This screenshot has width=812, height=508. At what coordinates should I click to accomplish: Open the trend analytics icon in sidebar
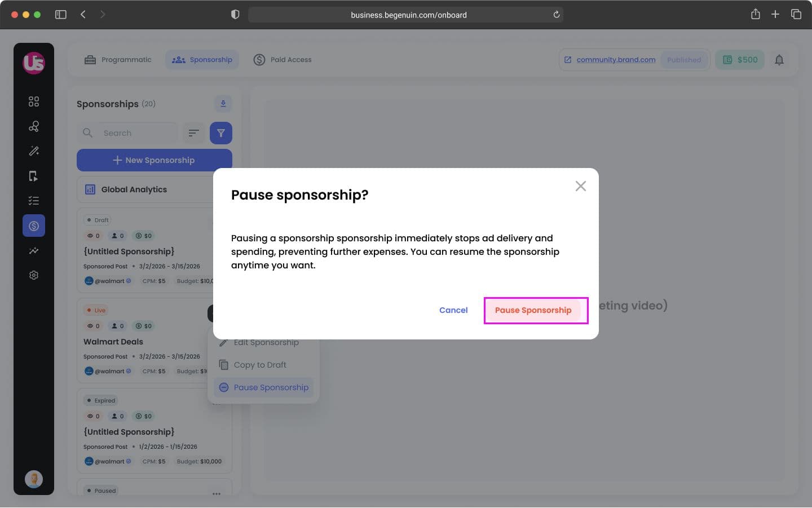click(34, 250)
